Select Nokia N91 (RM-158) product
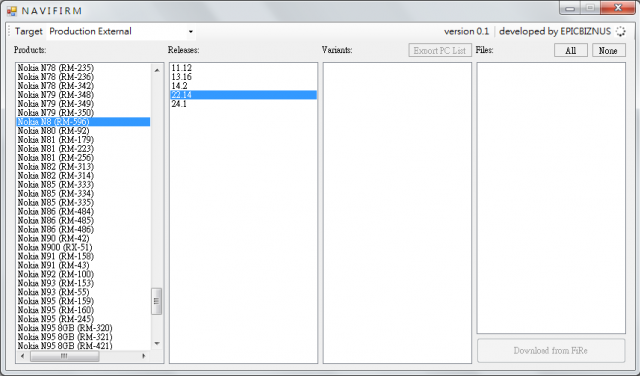 (83, 256)
